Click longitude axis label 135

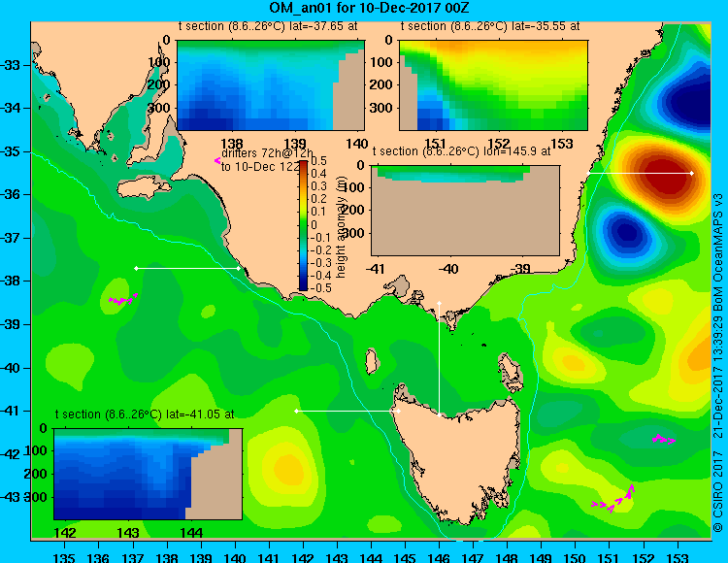tap(64, 557)
